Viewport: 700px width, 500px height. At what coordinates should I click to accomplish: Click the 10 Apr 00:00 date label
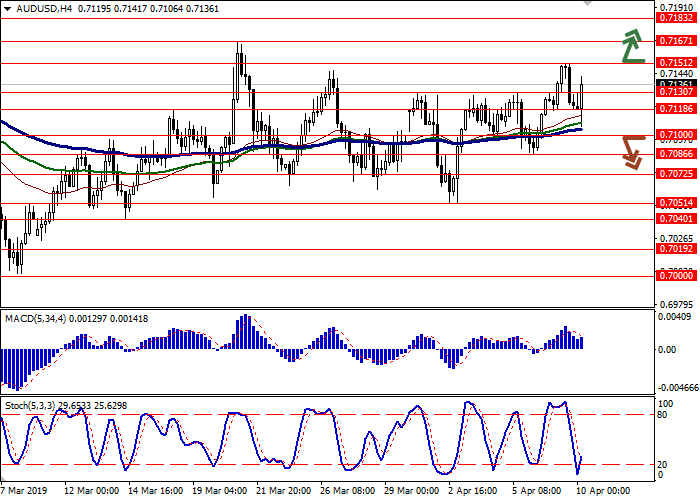pos(601,491)
